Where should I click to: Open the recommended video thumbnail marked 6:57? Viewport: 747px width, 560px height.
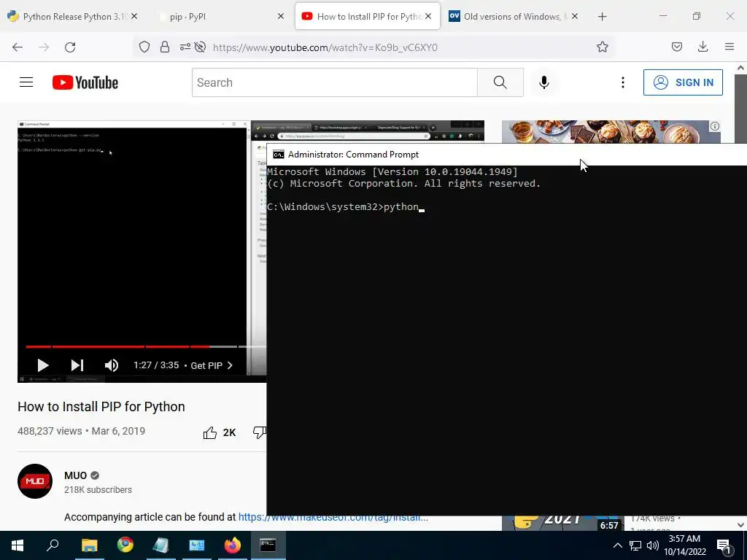click(x=562, y=523)
